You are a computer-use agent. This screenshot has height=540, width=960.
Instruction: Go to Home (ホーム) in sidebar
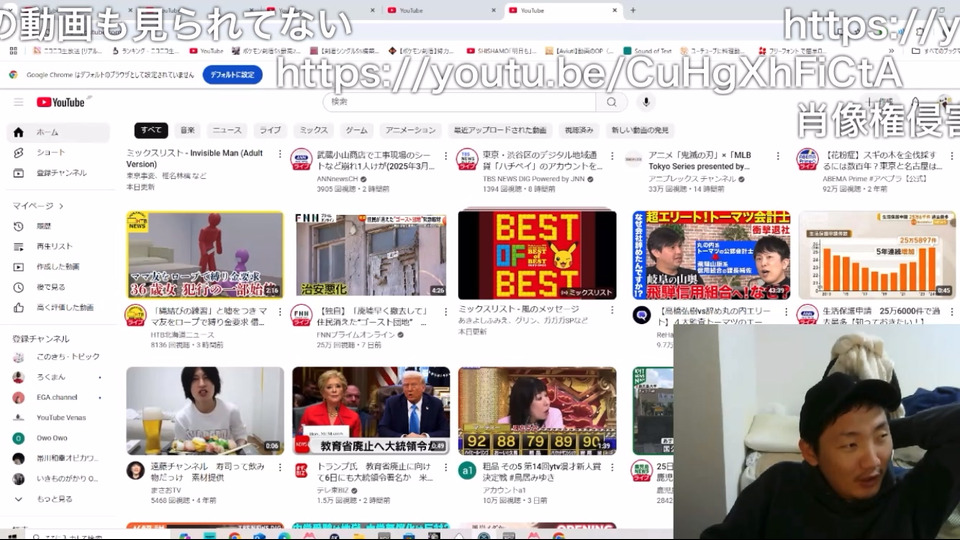point(58,132)
